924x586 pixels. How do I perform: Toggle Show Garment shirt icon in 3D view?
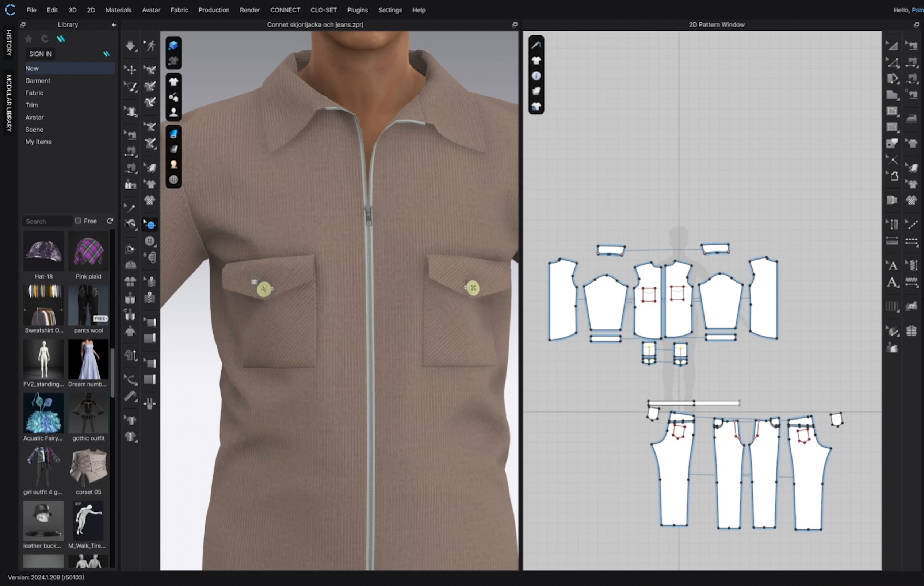coord(173,81)
